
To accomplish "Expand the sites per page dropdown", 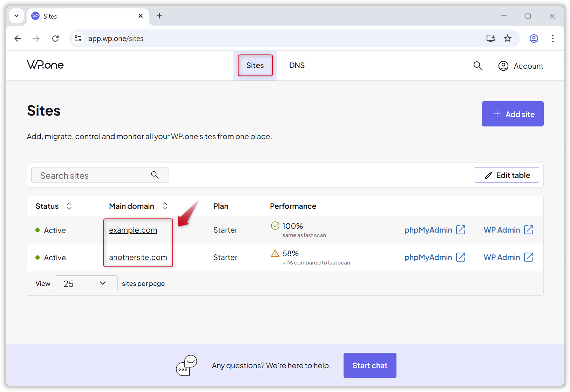I will [102, 283].
